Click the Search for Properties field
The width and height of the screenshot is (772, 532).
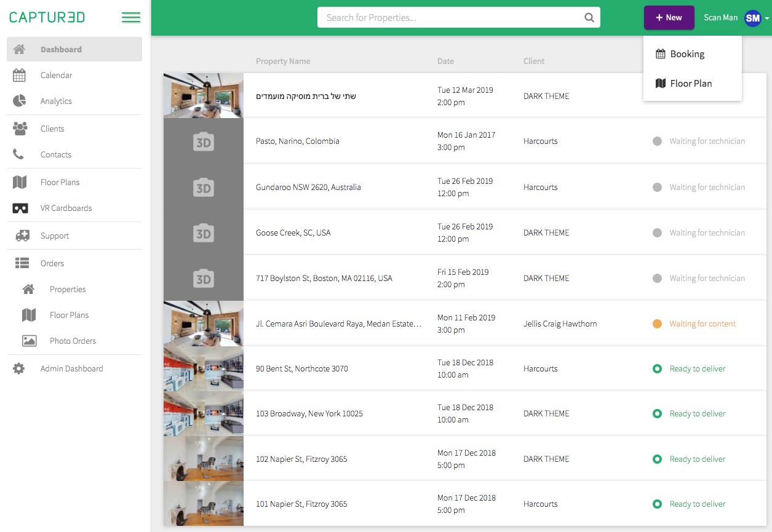pos(458,18)
